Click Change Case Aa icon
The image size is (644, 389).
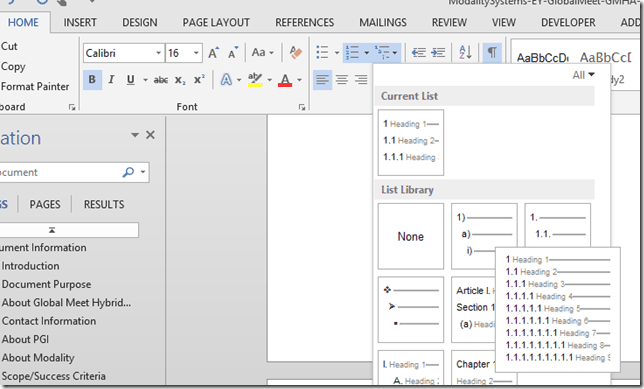259,53
